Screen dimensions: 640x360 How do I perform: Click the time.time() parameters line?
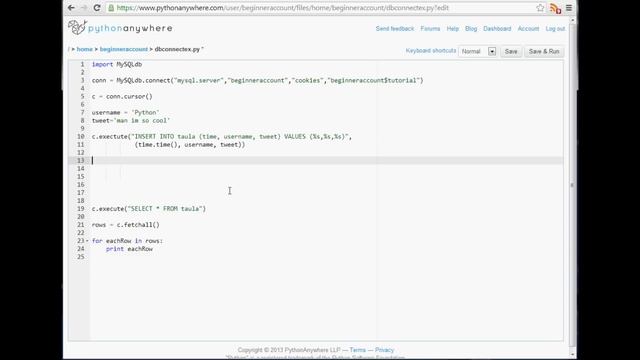[x=190, y=144]
